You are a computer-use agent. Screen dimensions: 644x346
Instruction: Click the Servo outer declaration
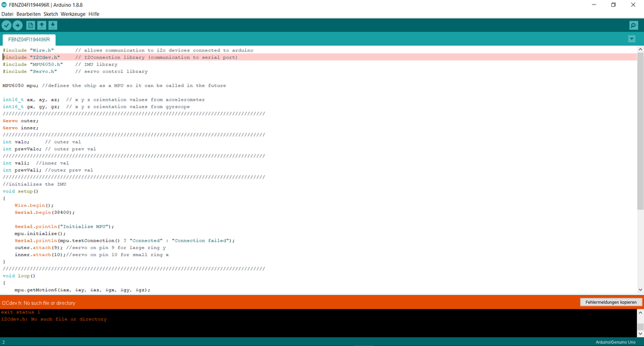point(21,121)
